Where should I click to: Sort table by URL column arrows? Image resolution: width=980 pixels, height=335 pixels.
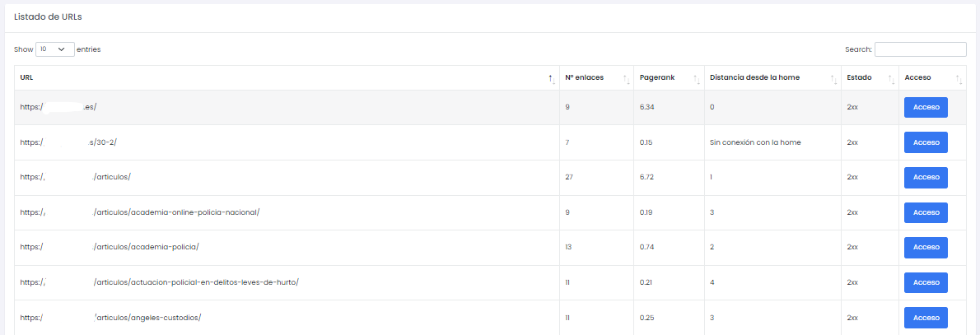(x=551, y=78)
